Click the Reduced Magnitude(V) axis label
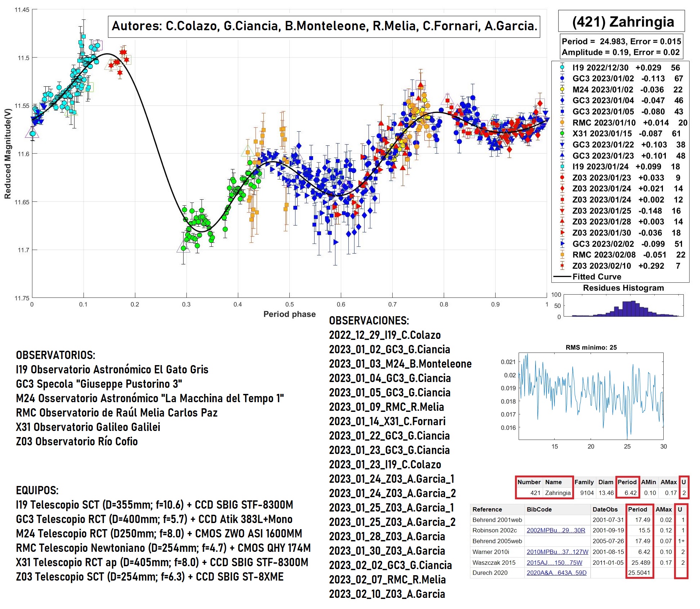Screen dimensions: 700x609 coord(8,154)
